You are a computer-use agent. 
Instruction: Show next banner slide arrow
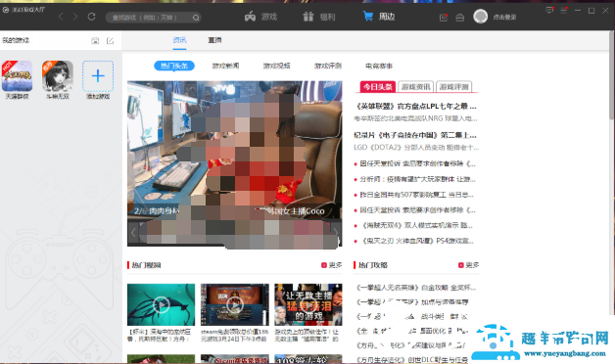[336, 232]
